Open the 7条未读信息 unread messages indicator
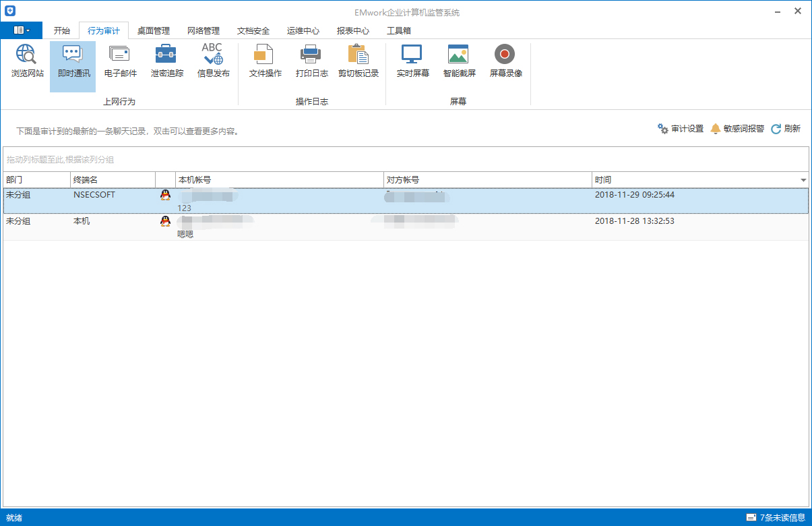The height and width of the screenshot is (526, 812). point(776,518)
